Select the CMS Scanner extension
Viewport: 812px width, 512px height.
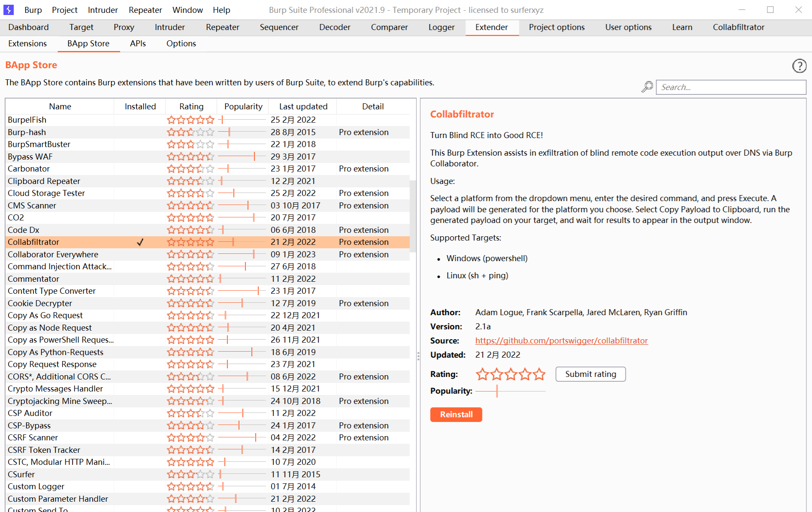point(208,205)
